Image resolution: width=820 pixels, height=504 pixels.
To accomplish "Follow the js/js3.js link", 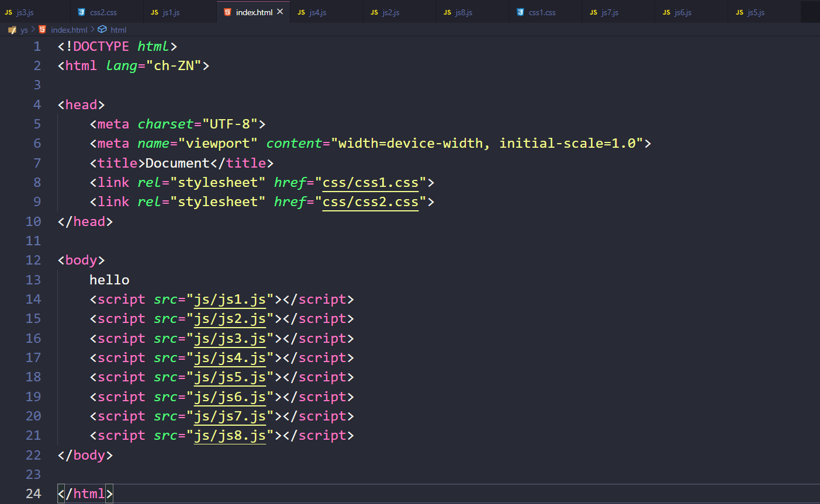I will [230, 339].
